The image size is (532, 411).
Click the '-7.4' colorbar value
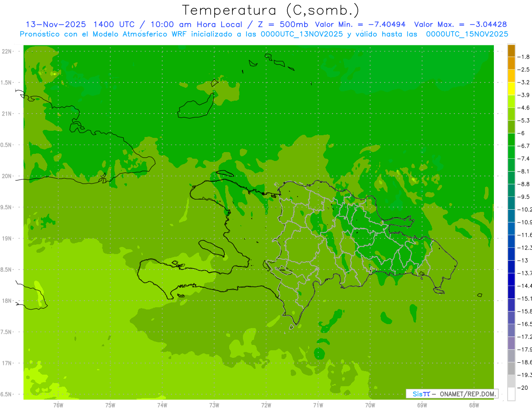(524, 159)
